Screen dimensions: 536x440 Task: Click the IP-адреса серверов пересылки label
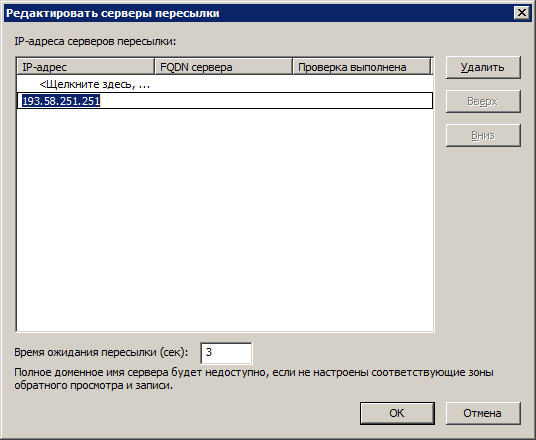[x=95, y=41]
